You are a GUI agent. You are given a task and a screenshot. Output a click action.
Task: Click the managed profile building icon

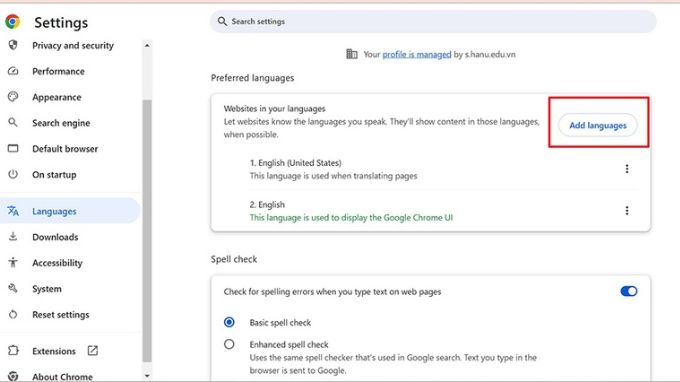[x=352, y=54]
